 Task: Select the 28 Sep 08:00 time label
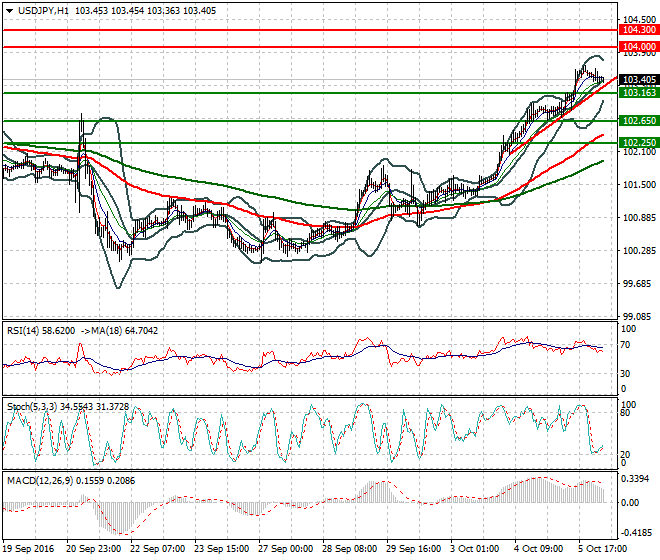[x=349, y=549]
